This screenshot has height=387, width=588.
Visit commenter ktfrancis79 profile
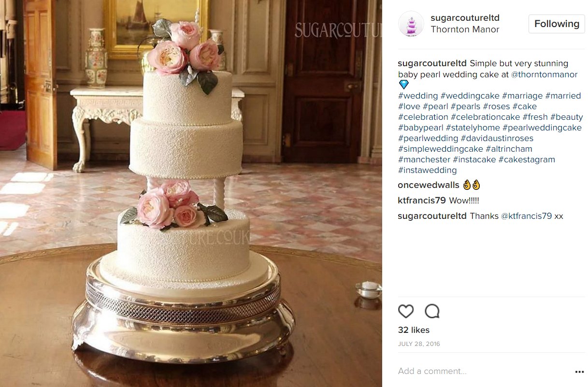pos(422,201)
